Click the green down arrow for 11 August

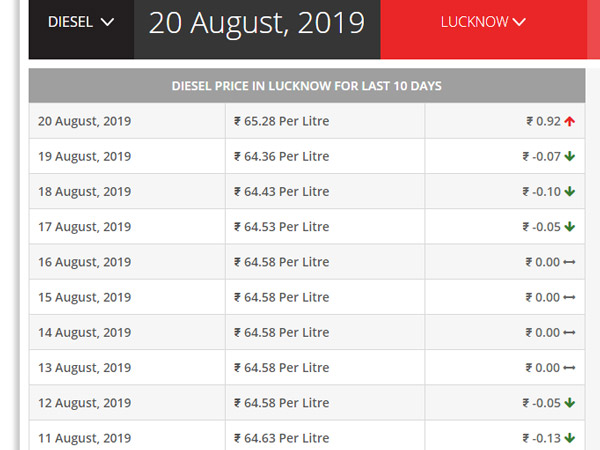coord(570,438)
